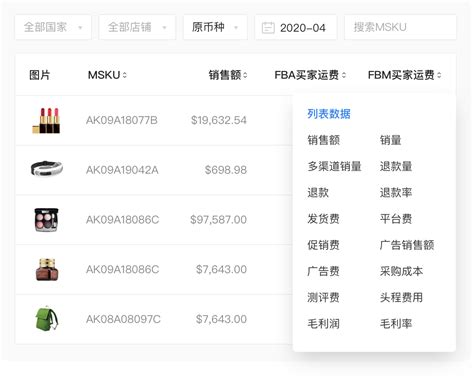
Task: Open eye massager product thumbnail
Action: tap(47, 168)
